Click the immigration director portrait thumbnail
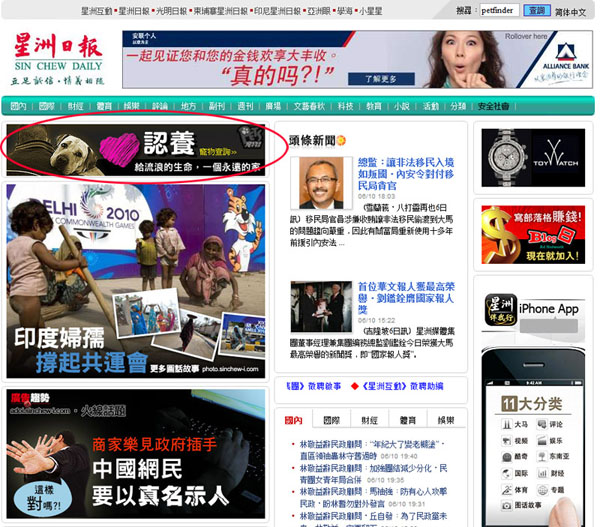Image resolution: width=600 pixels, height=527 pixels. coord(321,183)
